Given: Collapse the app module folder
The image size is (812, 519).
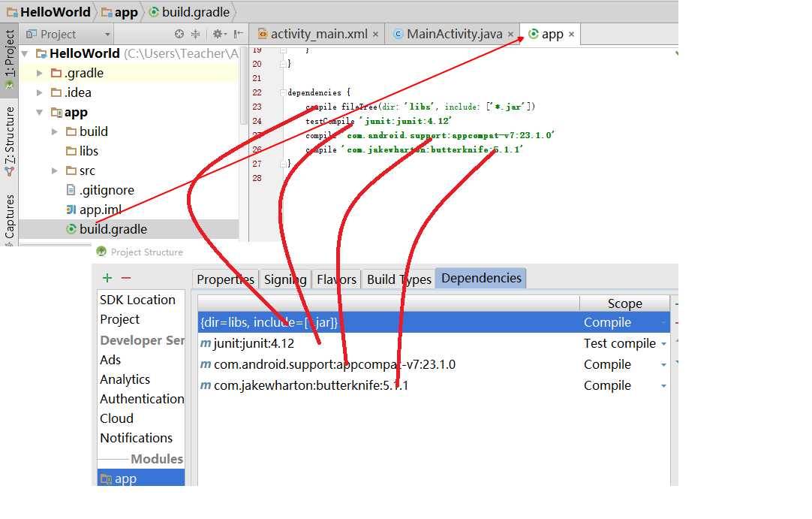Looking at the screenshot, I should coord(39,112).
